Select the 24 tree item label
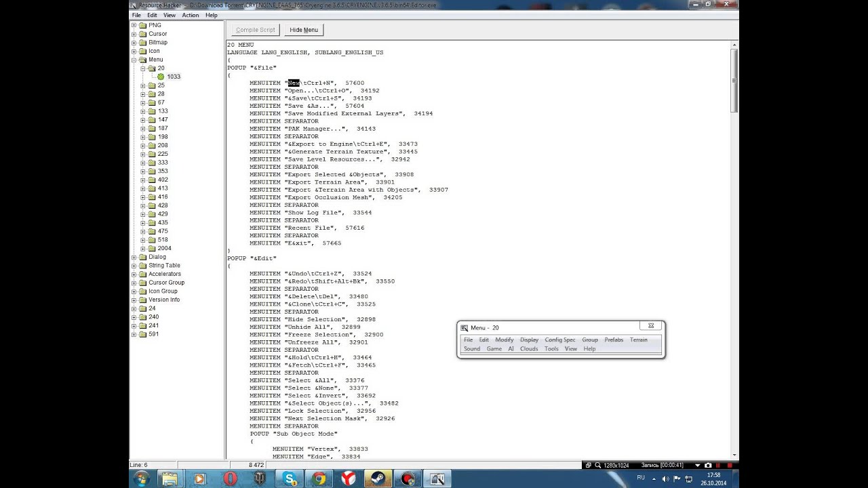 click(152, 308)
